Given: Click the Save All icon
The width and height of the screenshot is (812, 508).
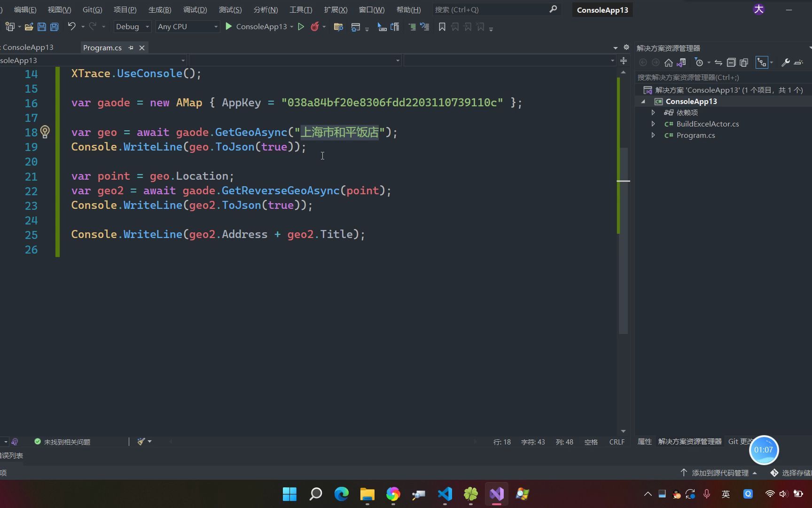Looking at the screenshot, I should 55,27.
